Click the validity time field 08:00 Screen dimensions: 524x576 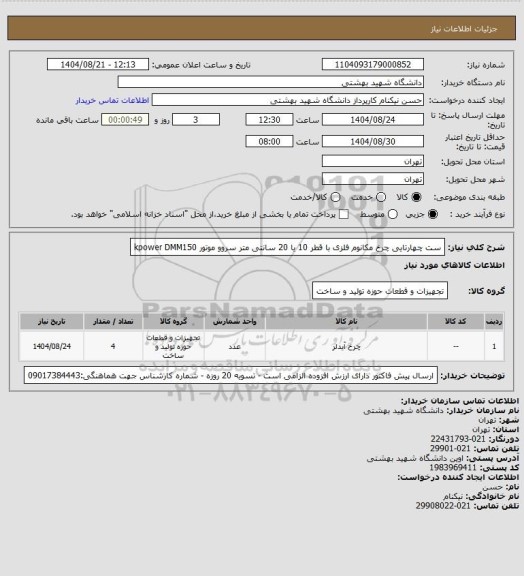point(269,141)
